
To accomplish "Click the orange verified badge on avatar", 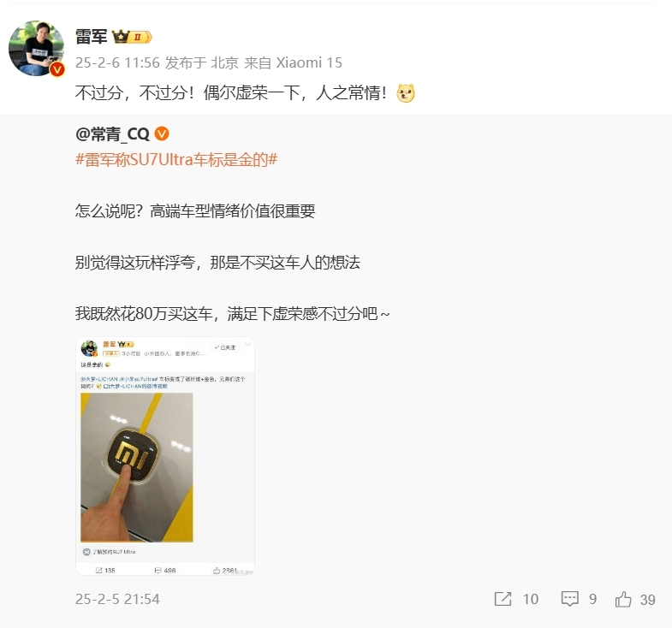I will 57,69.
